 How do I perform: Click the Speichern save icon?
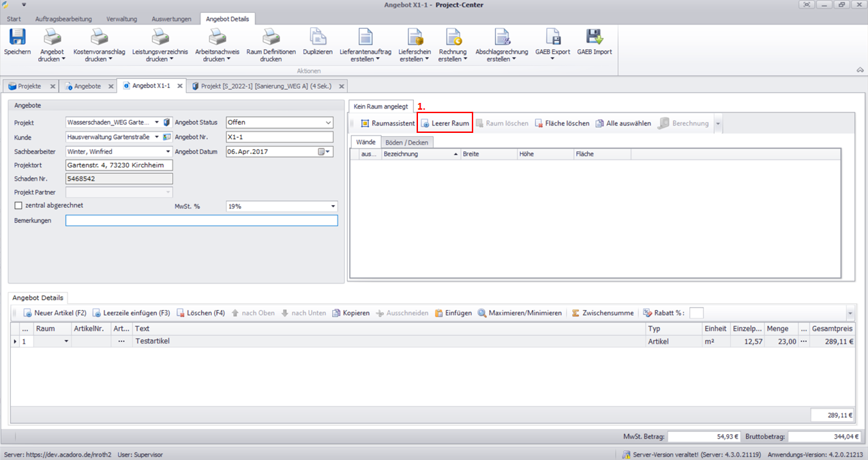[x=17, y=38]
